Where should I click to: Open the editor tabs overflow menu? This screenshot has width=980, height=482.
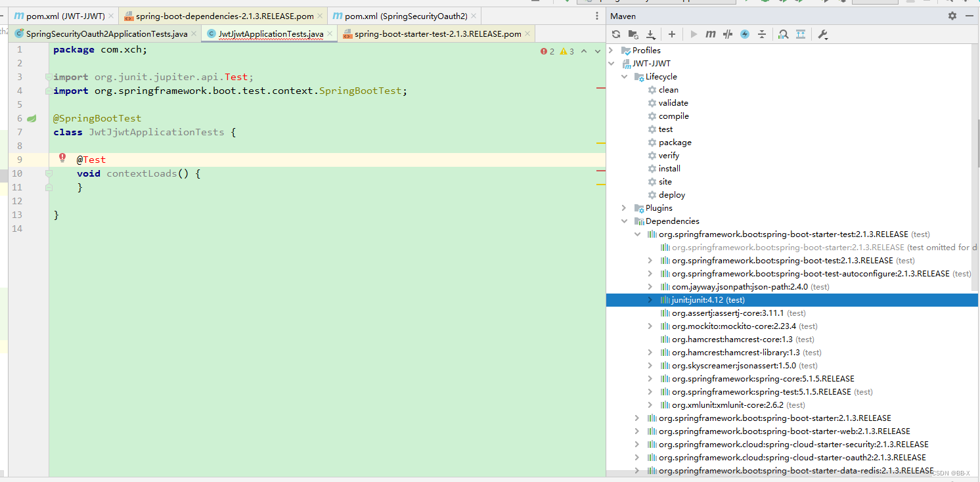[x=596, y=16]
